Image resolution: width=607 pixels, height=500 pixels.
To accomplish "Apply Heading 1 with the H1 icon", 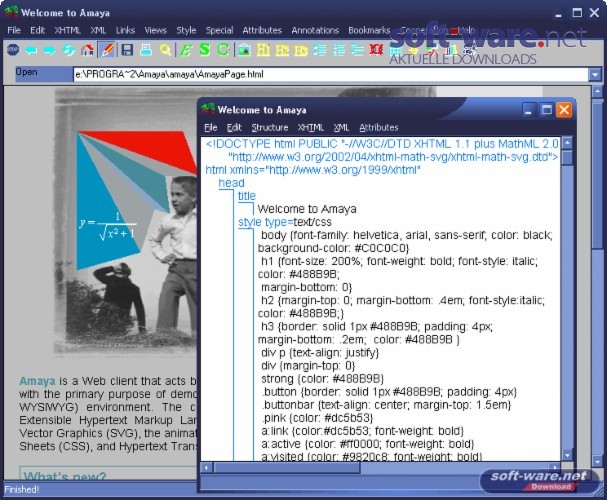I will pos(263,50).
